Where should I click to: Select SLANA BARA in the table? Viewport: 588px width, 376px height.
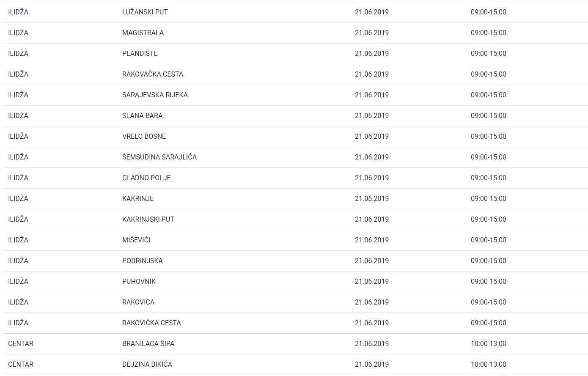click(142, 115)
